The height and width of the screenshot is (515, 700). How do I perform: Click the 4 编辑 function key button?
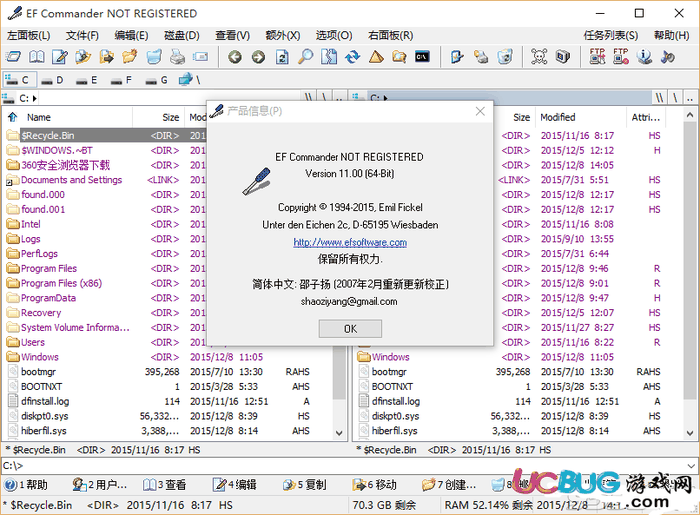[x=234, y=485]
